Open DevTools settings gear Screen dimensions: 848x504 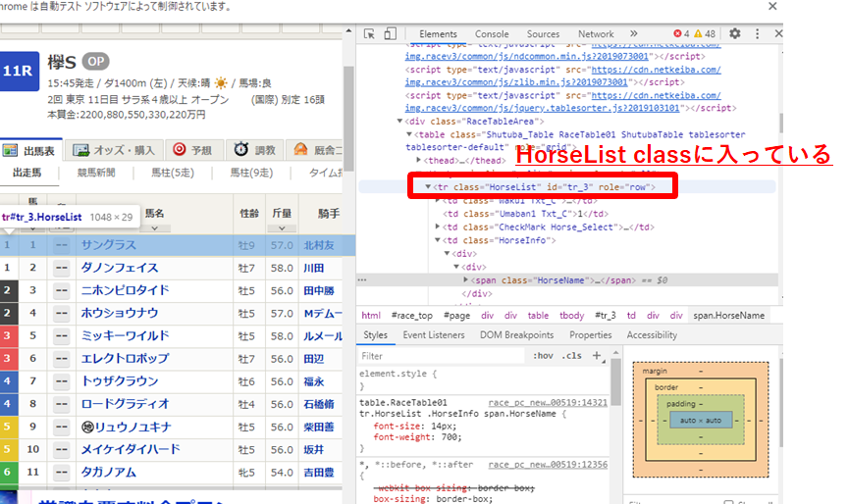[734, 33]
